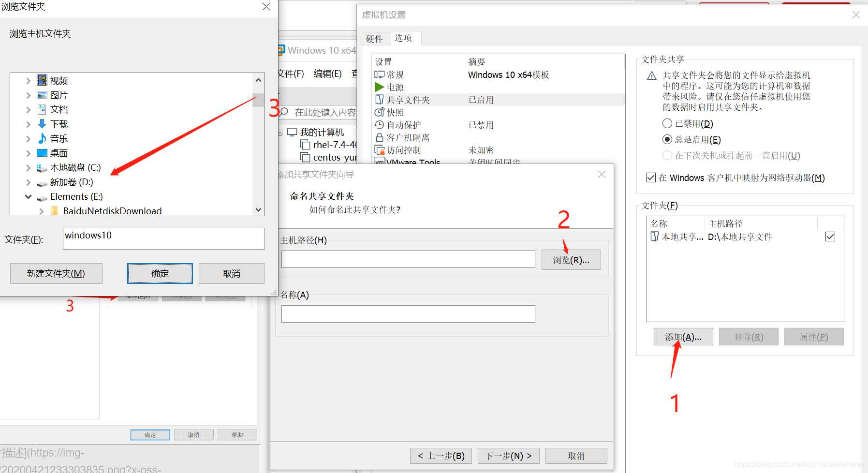The width and height of the screenshot is (868, 473).
Task: Click 新建文件夹(M) button
Action: click(56, 273)
